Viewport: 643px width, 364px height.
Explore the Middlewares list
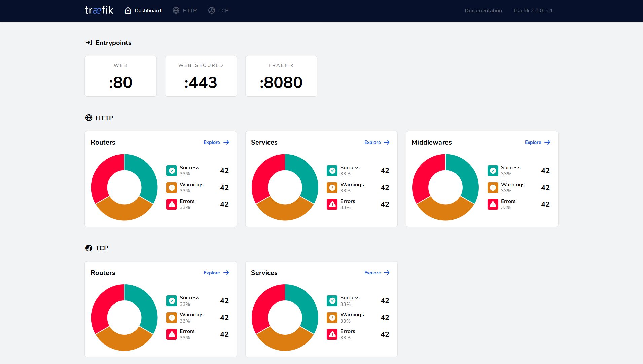(x=537, y=142)
